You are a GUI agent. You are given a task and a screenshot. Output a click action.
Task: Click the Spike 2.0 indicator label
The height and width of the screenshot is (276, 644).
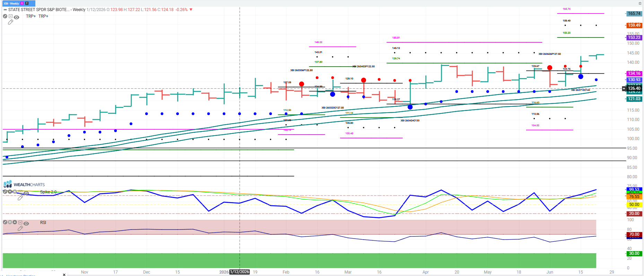click(x=48, y=192)
